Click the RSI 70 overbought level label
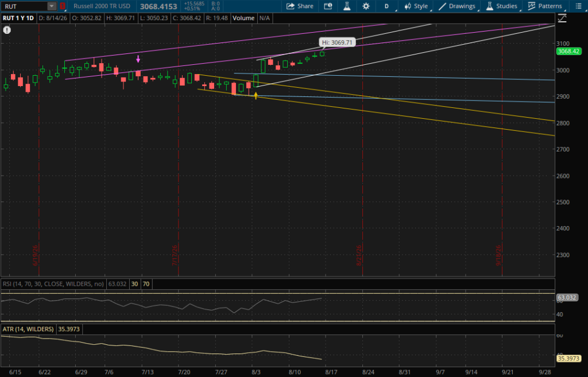 (x=146, y=283)
